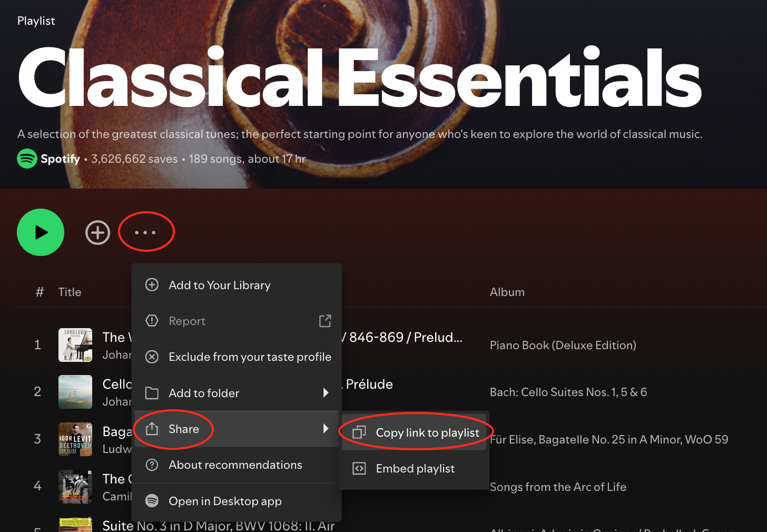The image size is (767, 532).
Task: Open the Spotify owner profile link
Action: point(60,159)
